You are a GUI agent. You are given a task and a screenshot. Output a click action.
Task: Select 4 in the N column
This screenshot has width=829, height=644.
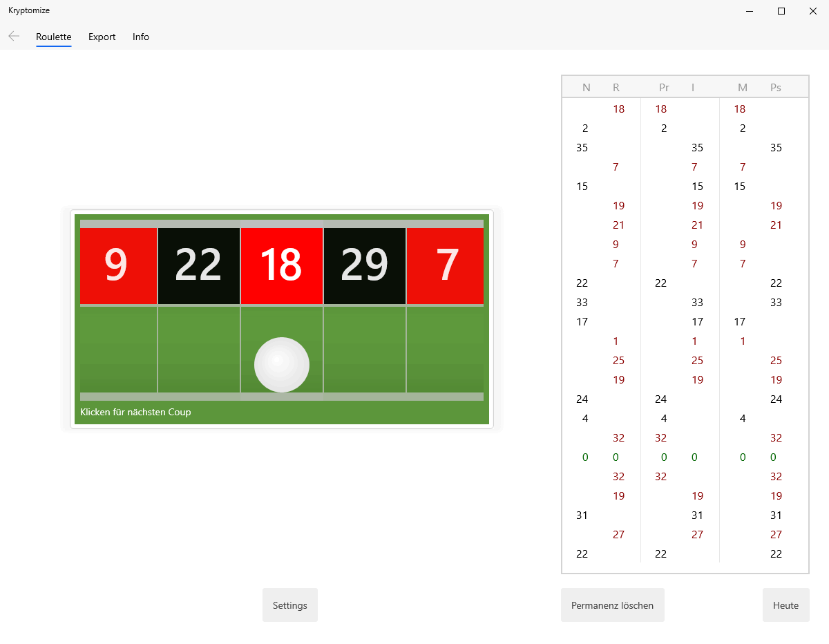585,419
